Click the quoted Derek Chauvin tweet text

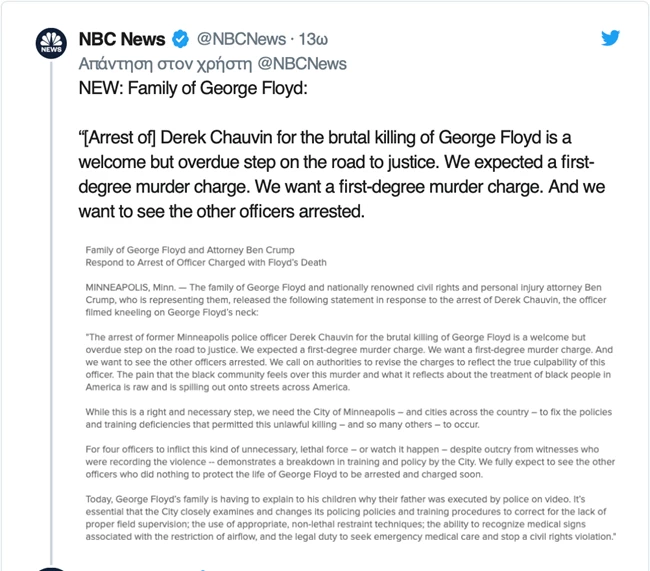click(342, 174)
